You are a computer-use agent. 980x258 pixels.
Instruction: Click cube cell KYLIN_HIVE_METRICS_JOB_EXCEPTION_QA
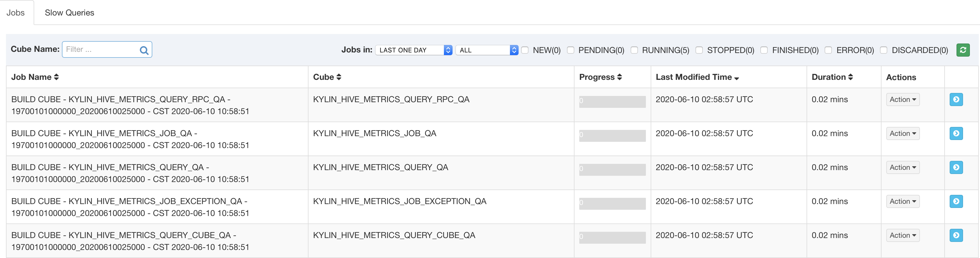[x=400, y=201]
